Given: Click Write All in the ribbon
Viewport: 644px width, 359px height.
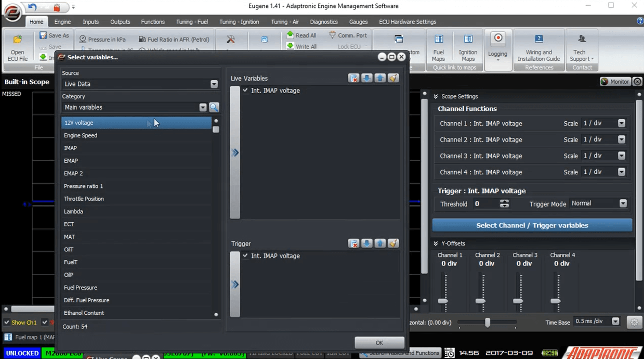Looking at the screenshot, I should pyautogui.click(x=301, y=46).
